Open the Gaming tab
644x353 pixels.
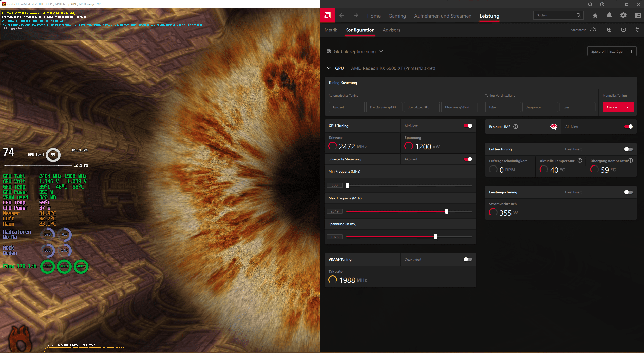397,16
